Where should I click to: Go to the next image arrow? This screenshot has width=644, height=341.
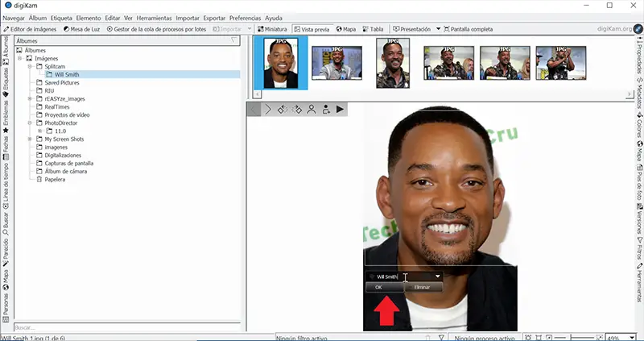[x=268, y=110]
